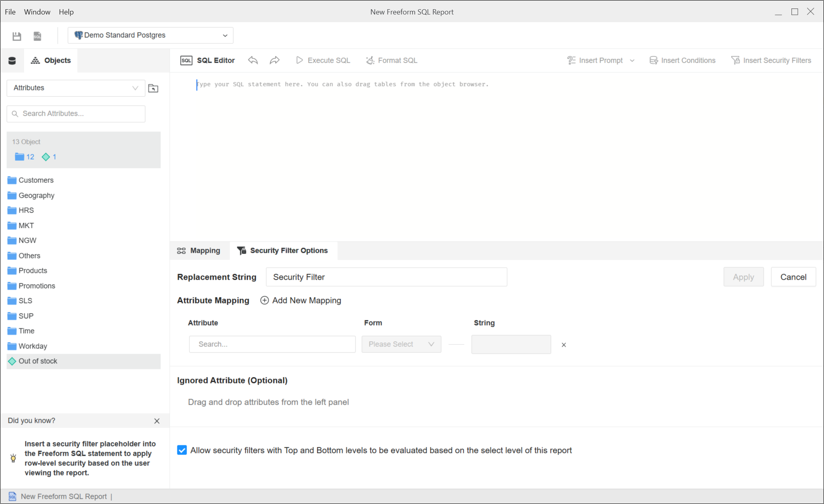
Task: Switch to the Mapping tab
Action: [x=199, y=251]
